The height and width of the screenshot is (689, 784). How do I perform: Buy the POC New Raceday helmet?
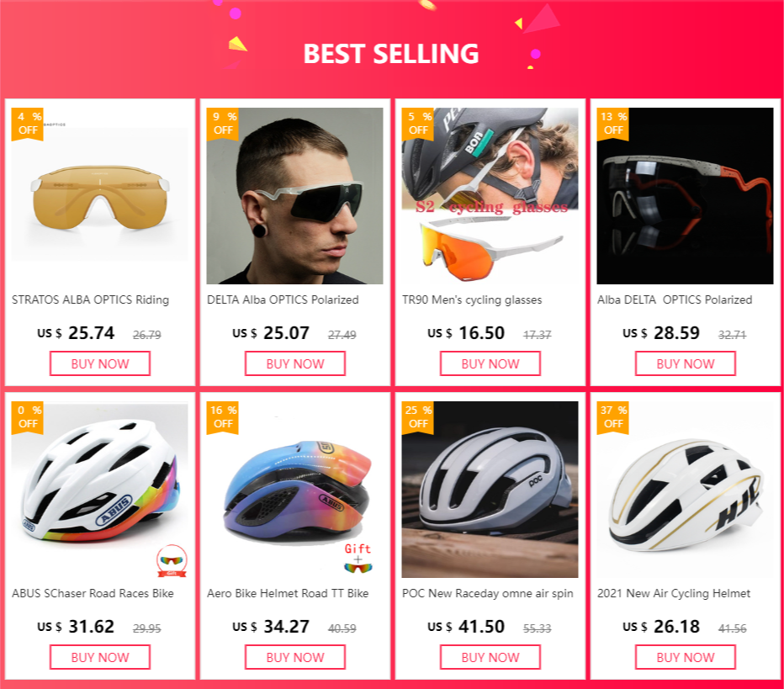coord(490,657)
